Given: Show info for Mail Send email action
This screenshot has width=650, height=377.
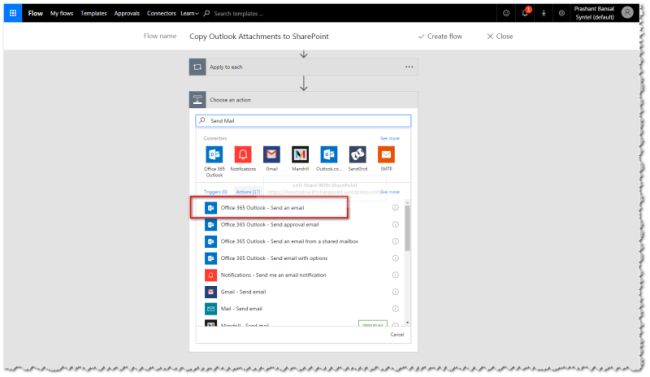Looking at the screenshot, I should point(395,309).
